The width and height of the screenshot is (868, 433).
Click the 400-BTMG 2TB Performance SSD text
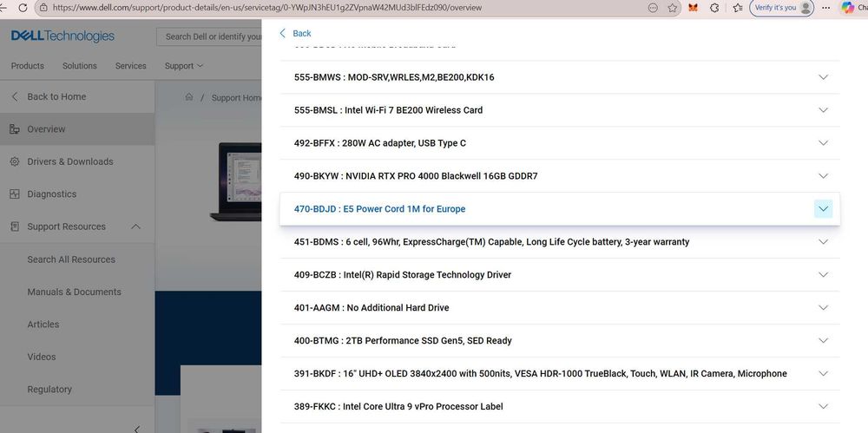tap(403, 340)
